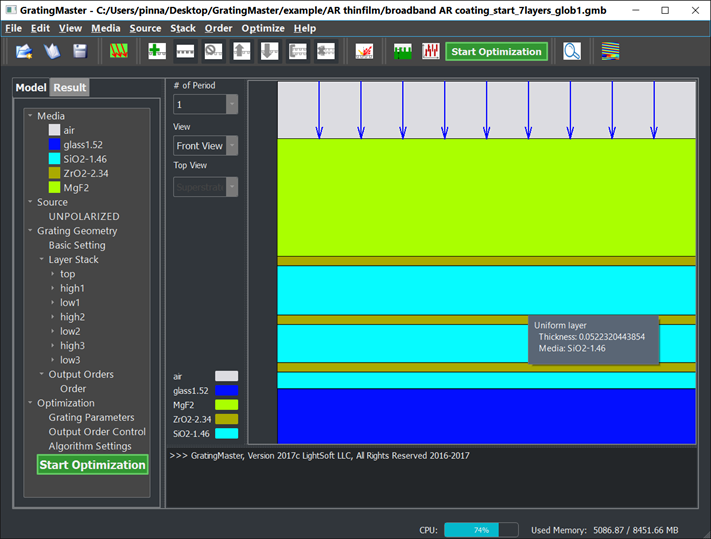Click the green plus add layer icon

[157, 51]
